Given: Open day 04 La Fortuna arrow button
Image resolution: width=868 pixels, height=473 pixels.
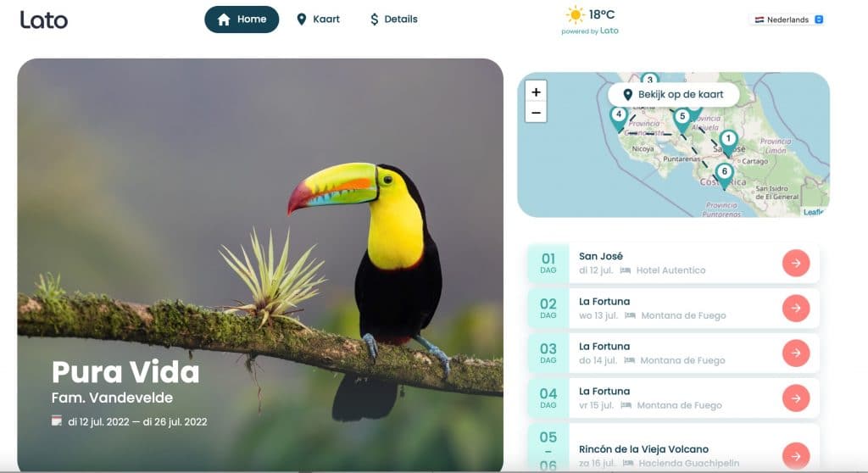Looking at the screenshot, I should (796, 398).
